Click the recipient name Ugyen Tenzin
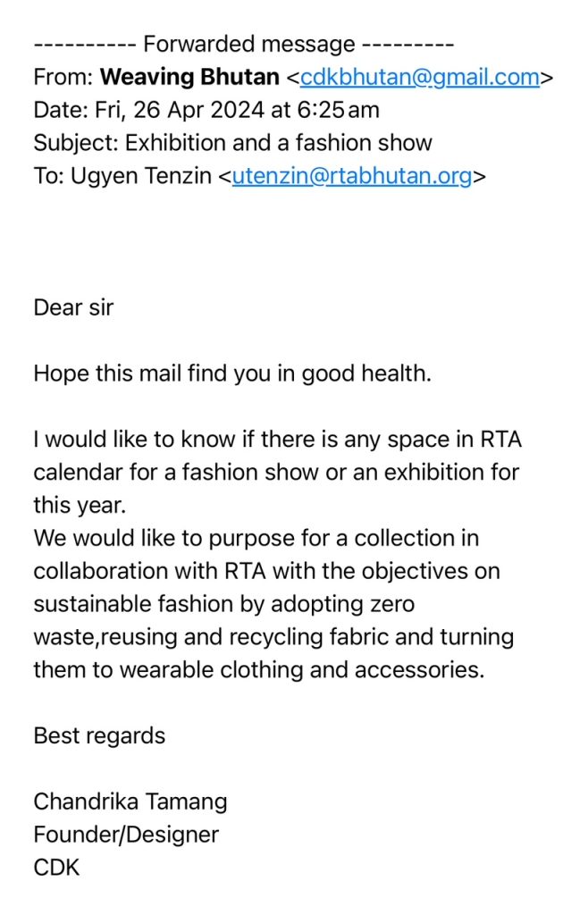 click(x=140, y=176)
